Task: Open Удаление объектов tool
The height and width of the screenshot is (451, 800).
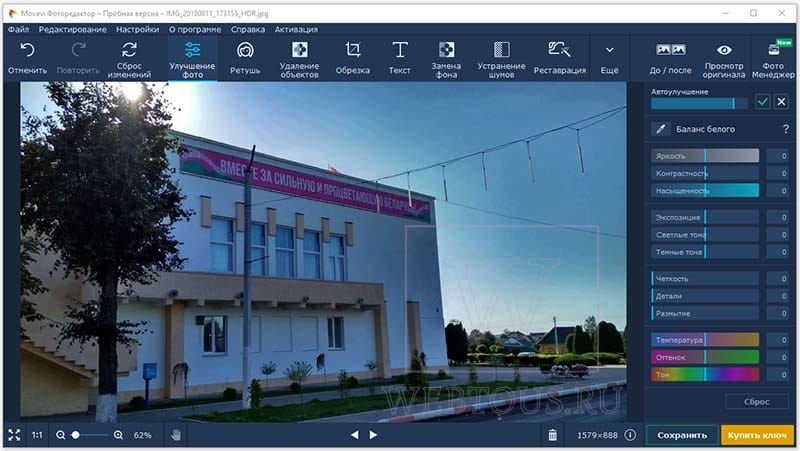Action: click(299, 59)
